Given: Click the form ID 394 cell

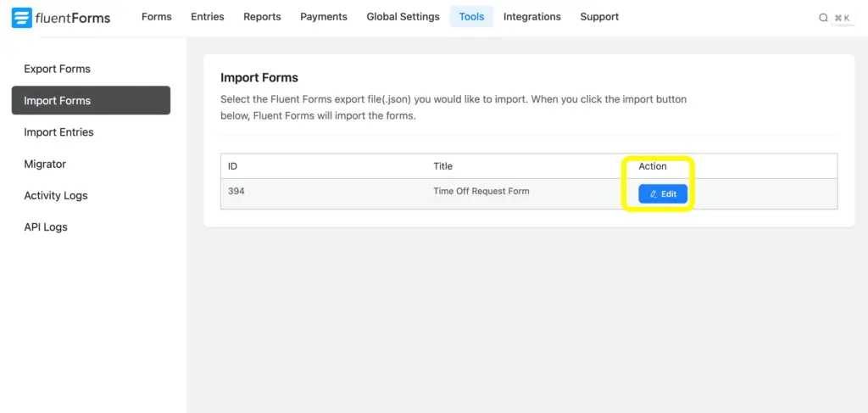Looking at the screenshot, I should 236,191.
